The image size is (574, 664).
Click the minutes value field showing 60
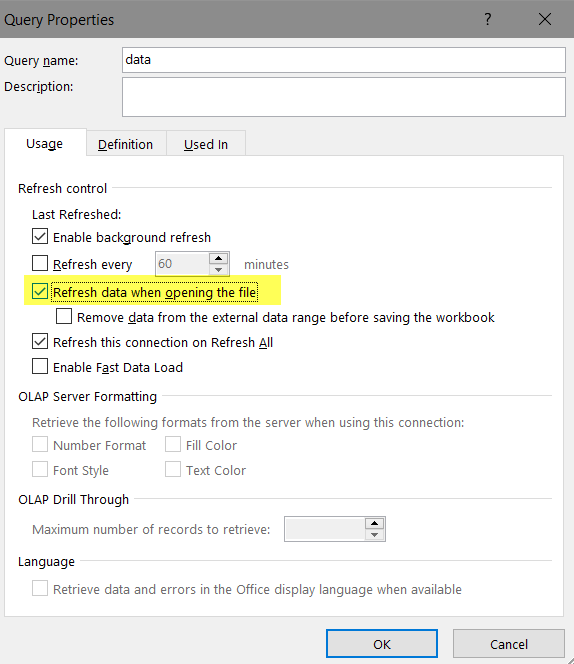(x=182, y=264)
